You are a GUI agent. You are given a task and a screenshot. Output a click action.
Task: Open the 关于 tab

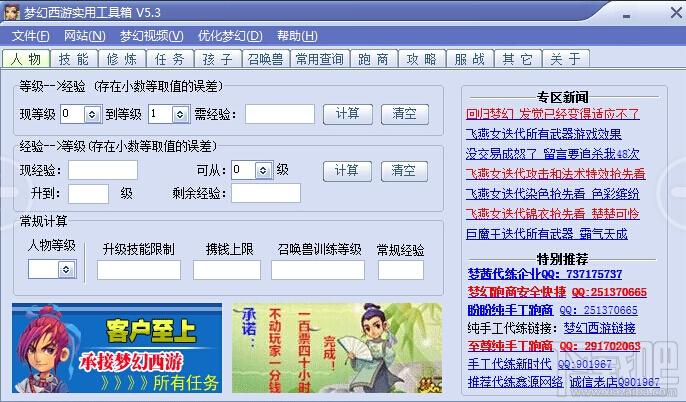566,59
